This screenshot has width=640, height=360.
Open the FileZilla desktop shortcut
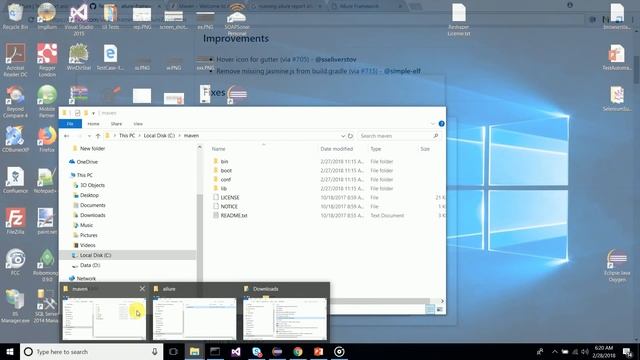pyautogui.click(x=15, y=221)
